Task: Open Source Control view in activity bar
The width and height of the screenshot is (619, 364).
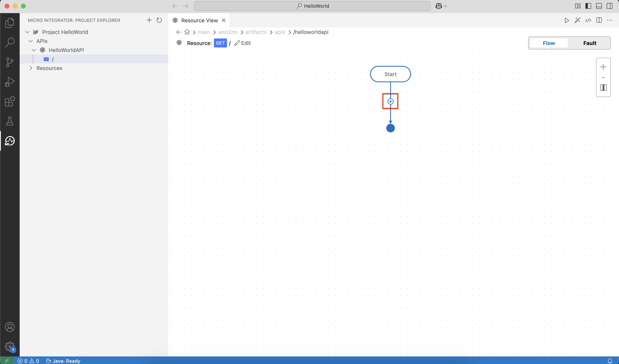Action: point(10,62)
